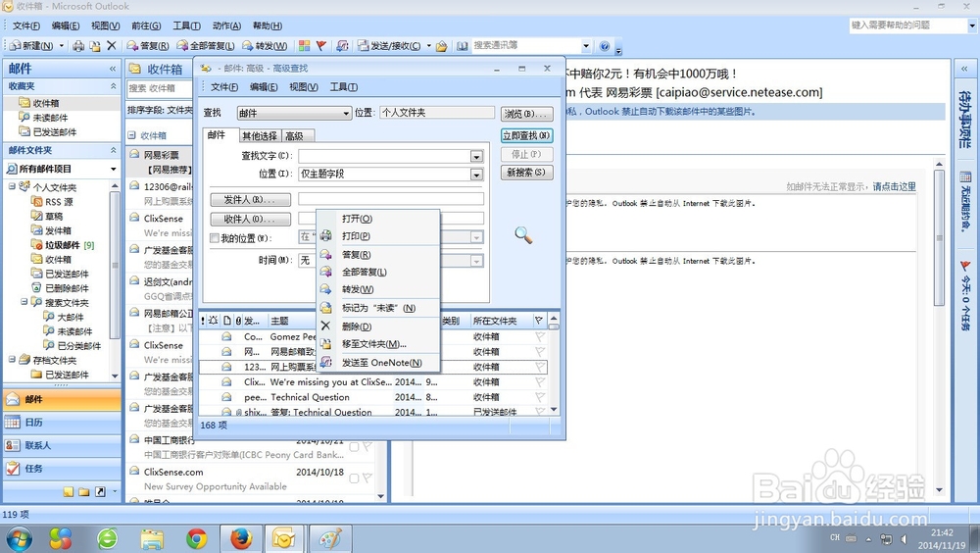Click the Reply (答复) toolbar button
The width and height of the screenshot is (980, 553).
pyautogui.click(x=148, y=46)
